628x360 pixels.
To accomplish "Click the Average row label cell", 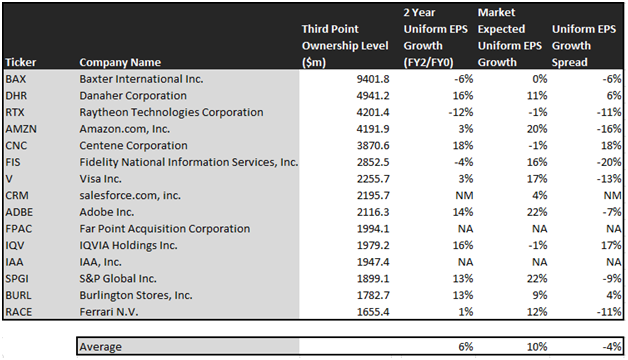I will click(x=188, y=347).
